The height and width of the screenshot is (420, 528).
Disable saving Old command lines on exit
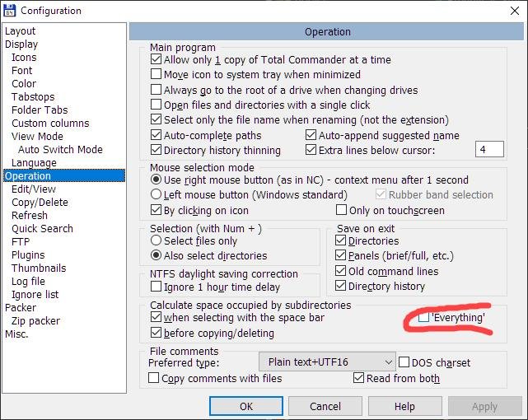(342, 272)
